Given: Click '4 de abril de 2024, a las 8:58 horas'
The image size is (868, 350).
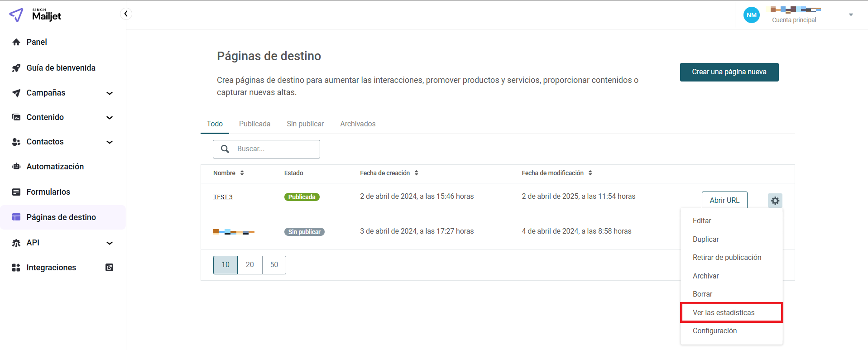Looking at the screenshot, I should coord(576,231).
